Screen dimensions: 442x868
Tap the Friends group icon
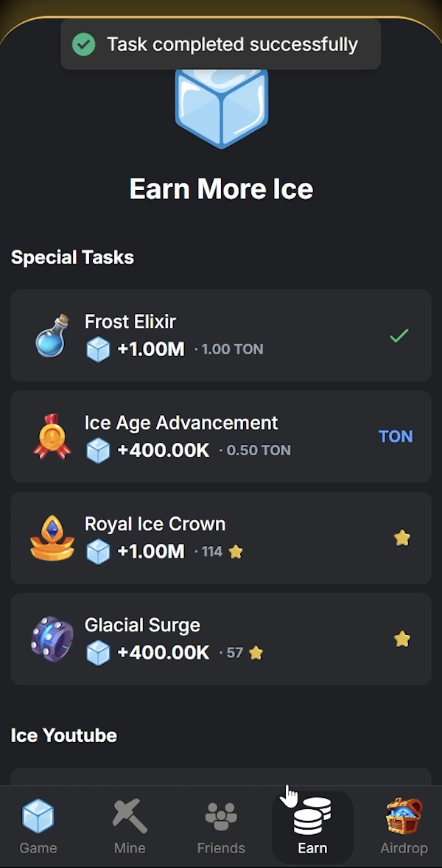[x=221, y=814]
